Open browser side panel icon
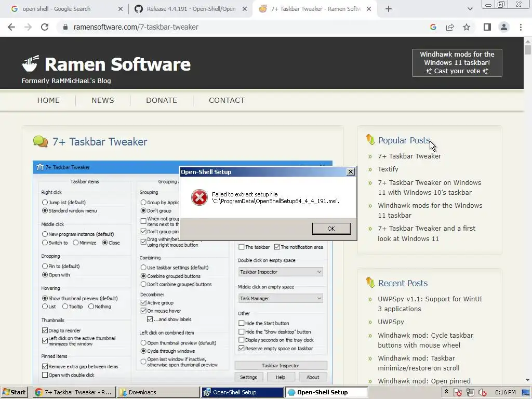The height and width of the screenshot is (399, 532). pos(487,27)
